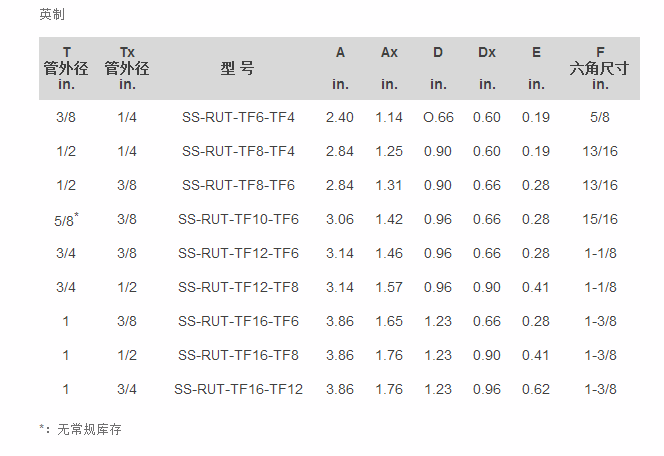Select part number SS-RUT-TF16-TF8

238,355
